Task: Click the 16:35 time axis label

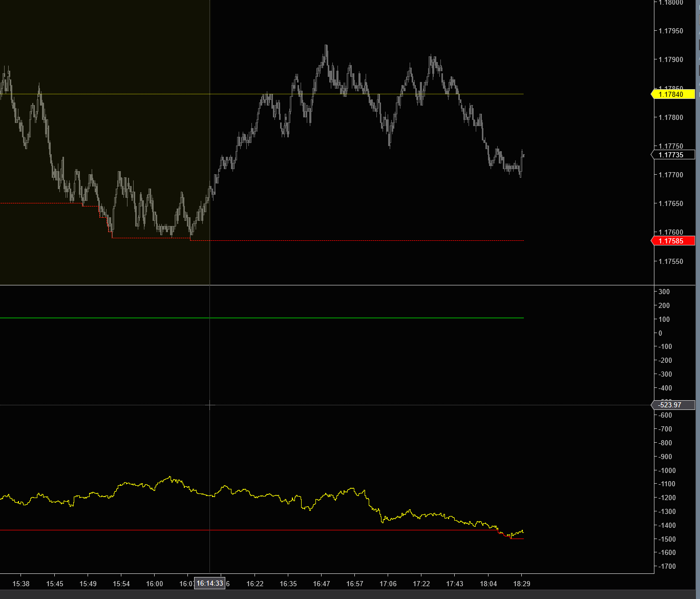Action: tap(288, 584)
